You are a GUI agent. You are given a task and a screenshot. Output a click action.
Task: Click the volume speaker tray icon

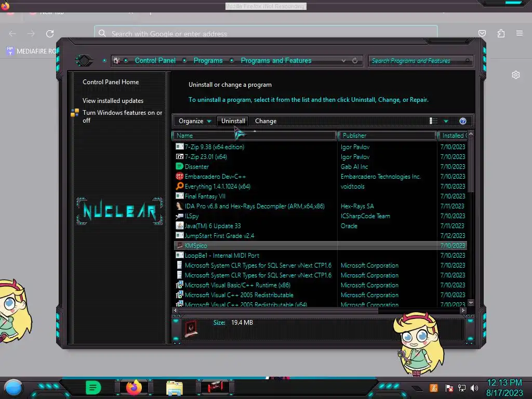pos(474,388)
